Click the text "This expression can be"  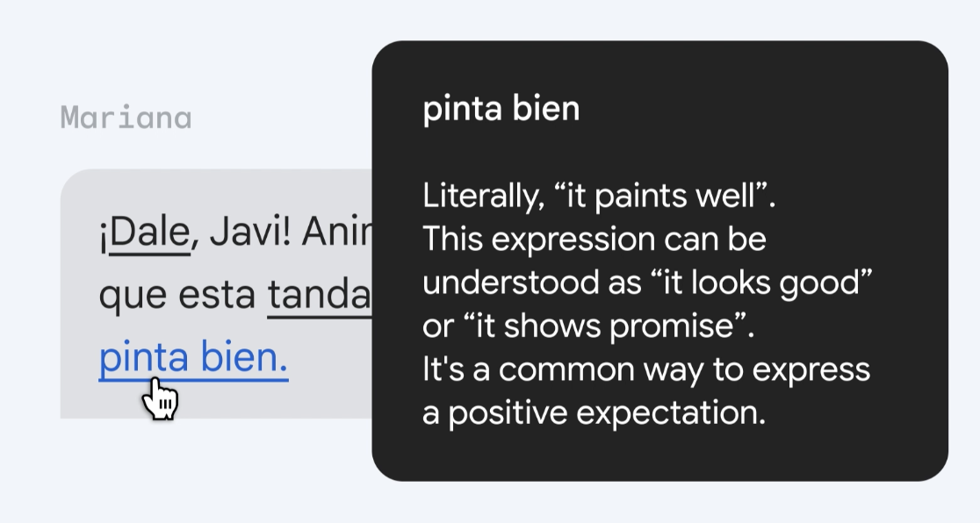pyautogui.click(x=594, y=240)
